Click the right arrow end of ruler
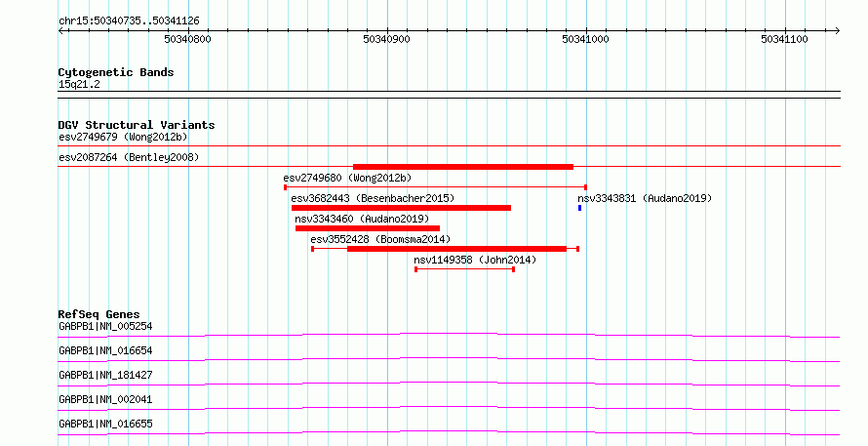Image resolution: width=868 pixels, height=446 pixels. pos(837,31)
